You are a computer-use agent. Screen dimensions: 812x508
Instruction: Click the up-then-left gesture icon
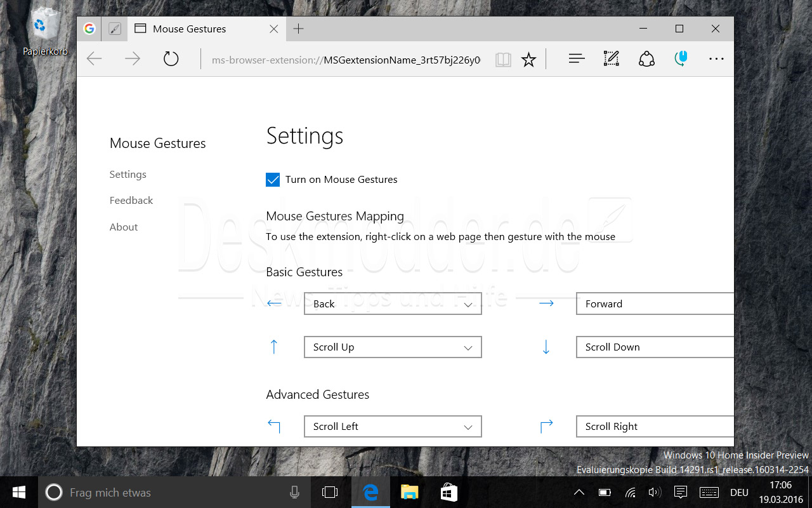coord(274,426)
